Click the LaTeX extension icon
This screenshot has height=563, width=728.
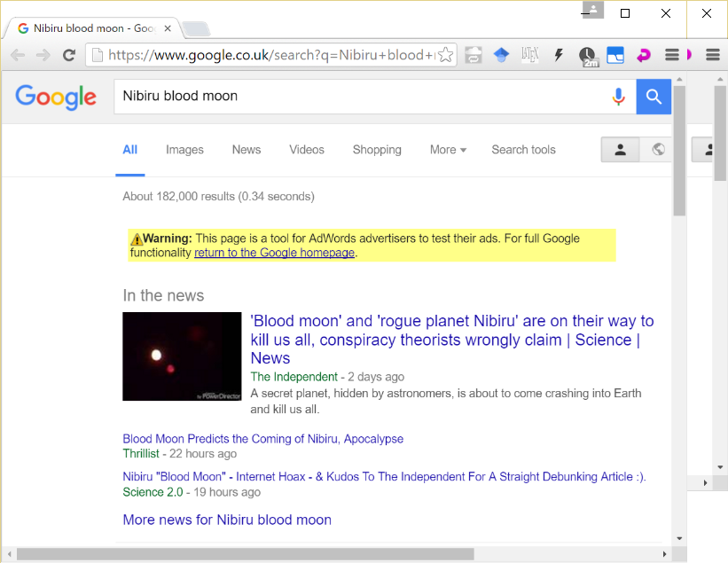[x=530, y=55]
